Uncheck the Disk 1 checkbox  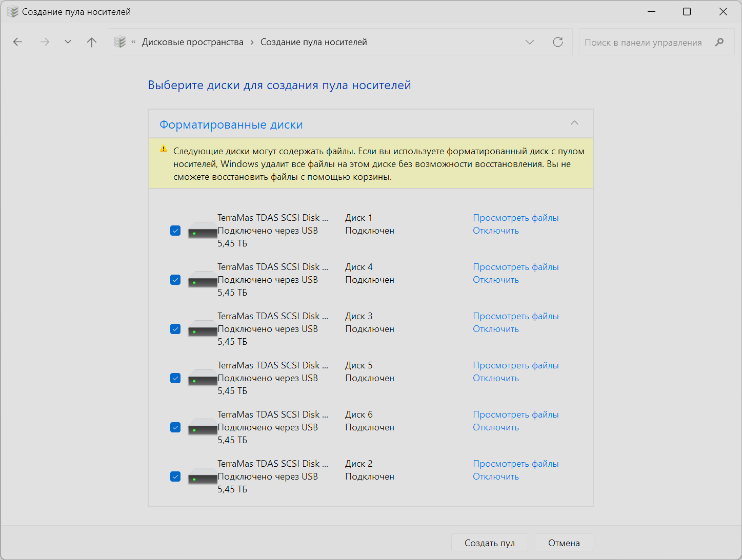(x=175, y=231)
